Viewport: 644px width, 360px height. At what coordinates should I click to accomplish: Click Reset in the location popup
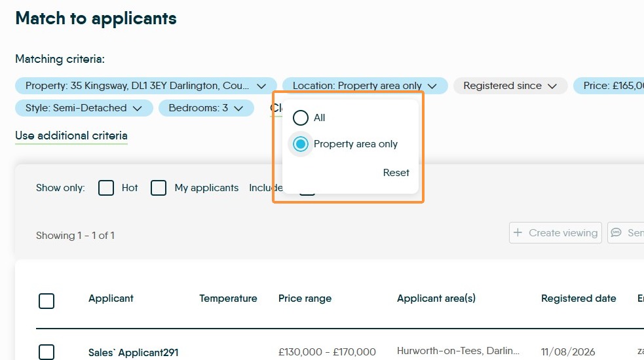pyautogui.click(x=396, y=172)
